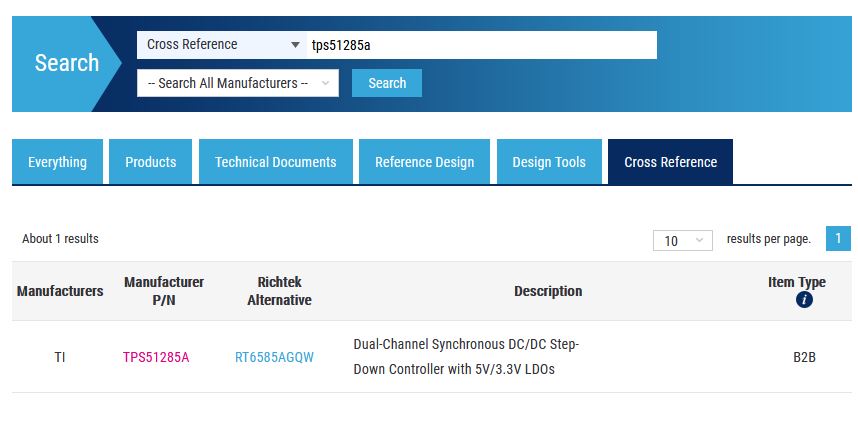The width and height of the screenshot is (858, 425).
Task: Click the Item Type info icon
Action: click(804, 300)
